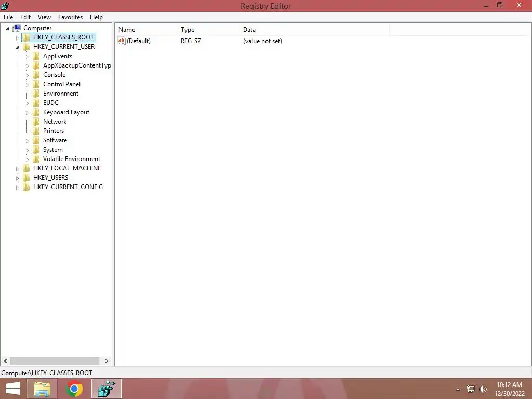
Task: Collapse the HKEY_CURRENT_USER node arrow
Action: coord(17,47)
